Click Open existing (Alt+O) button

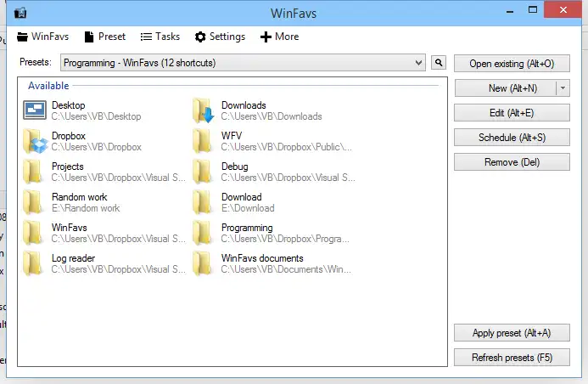coord(512,64)
